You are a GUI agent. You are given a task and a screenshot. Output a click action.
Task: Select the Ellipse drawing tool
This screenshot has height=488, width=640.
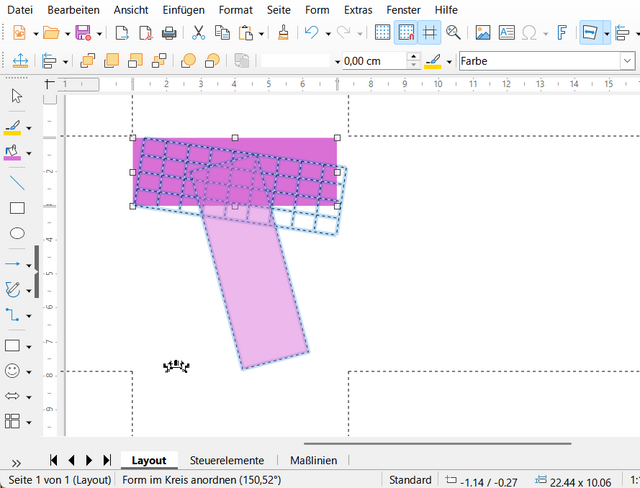pyautogui.click(x=17, y=234)
